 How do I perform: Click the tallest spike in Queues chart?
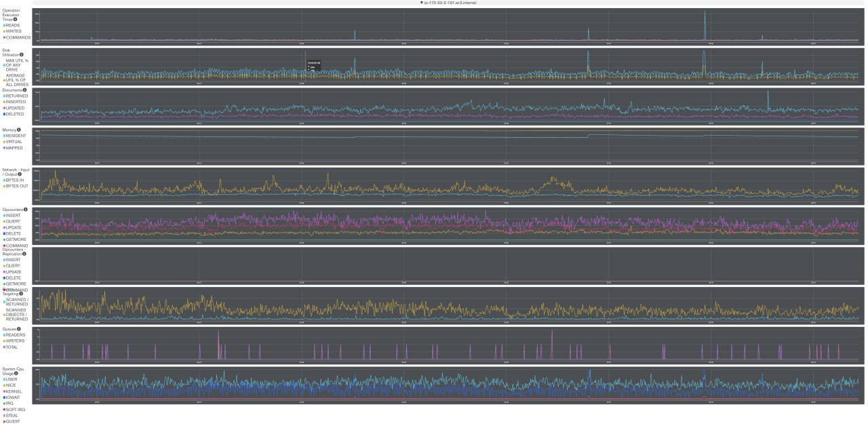point(218,344)
